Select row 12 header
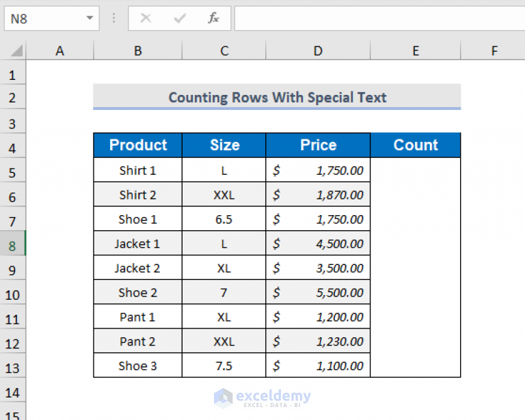The height and width of the screenshot is (420, 525). click(12, 341)
